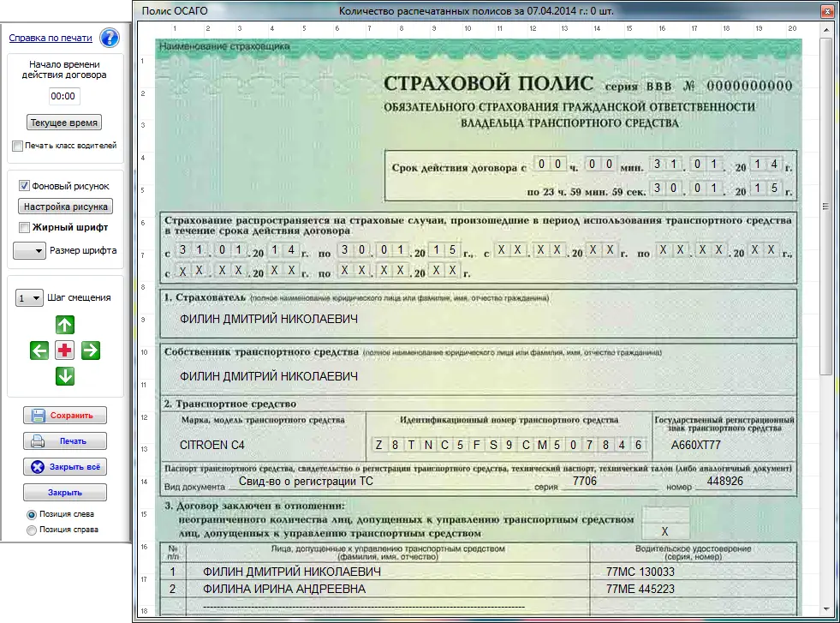This screenshot has height=623, width=840.
Task: Shift the print position left with green arrow
Action: 39,350
